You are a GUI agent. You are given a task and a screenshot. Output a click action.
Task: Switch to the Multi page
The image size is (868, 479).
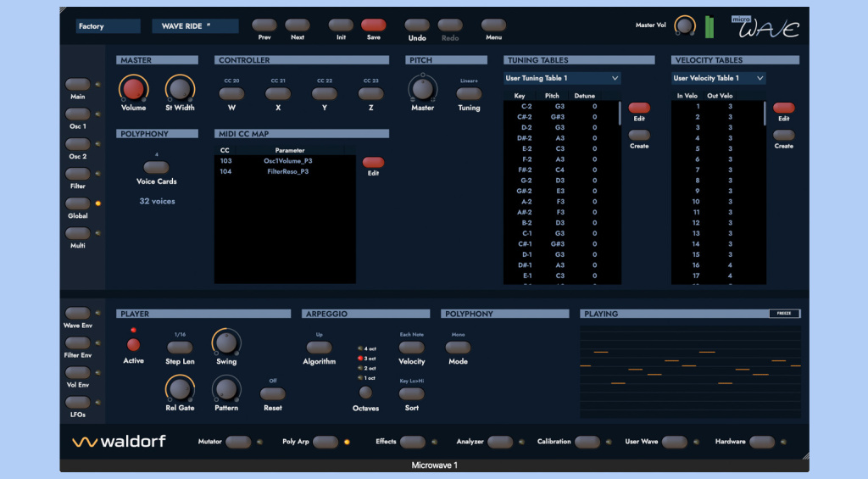pos(77,233)
